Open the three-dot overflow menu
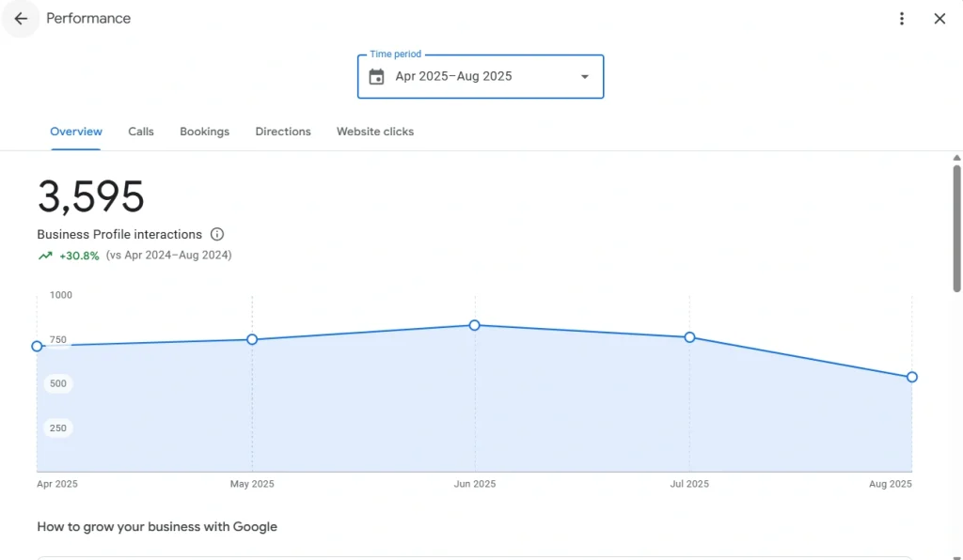Screen dimensions: 963x560 902,18
